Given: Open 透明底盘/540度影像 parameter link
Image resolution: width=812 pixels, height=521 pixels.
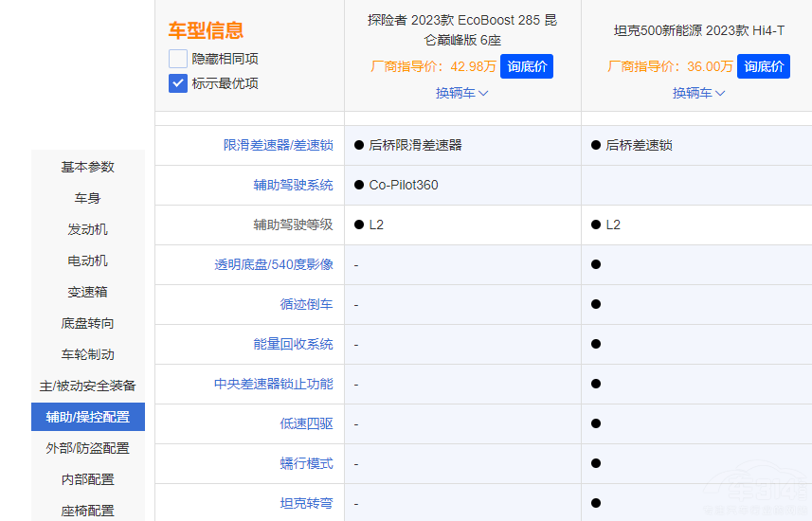Looking at the screenshot, I should click(x=274, y=264).
